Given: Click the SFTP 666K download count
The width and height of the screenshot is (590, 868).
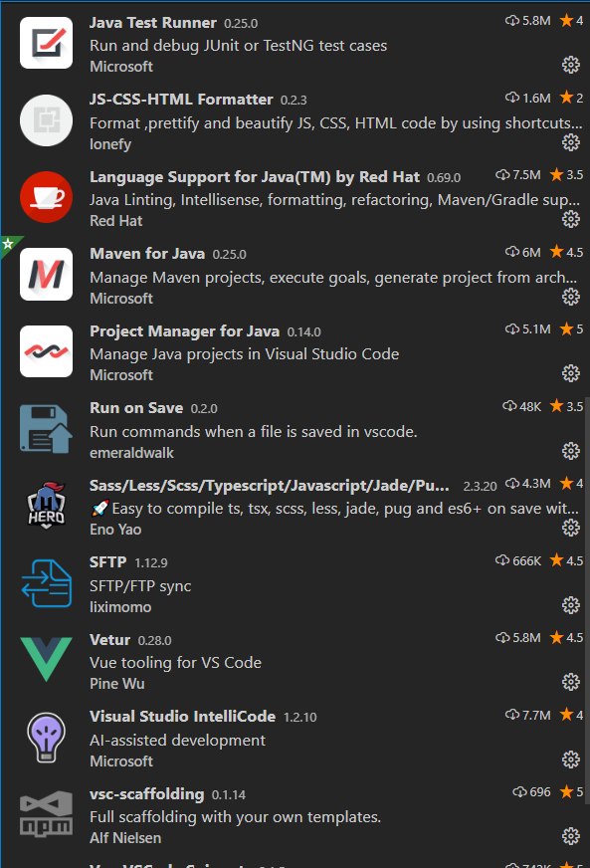Looking at the screenshot, I should 518,560.
